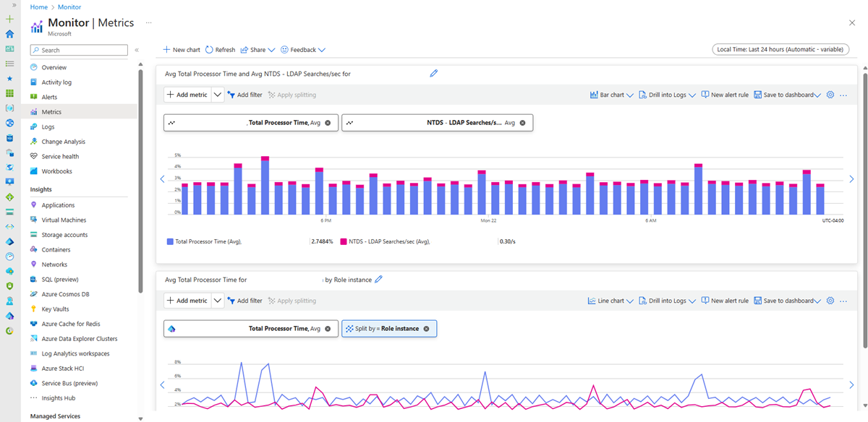Expand arrow next to first chart's Add metric

point(218,95)
